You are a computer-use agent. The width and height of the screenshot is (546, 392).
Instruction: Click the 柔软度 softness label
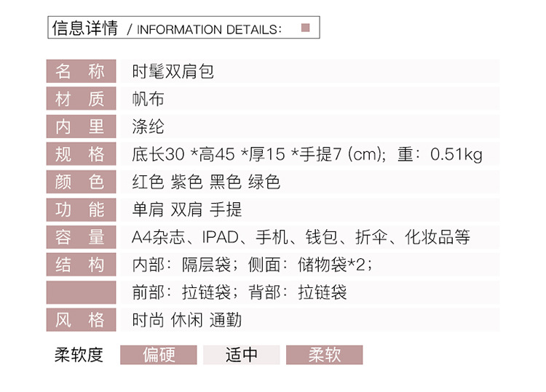tap(79, 354)
